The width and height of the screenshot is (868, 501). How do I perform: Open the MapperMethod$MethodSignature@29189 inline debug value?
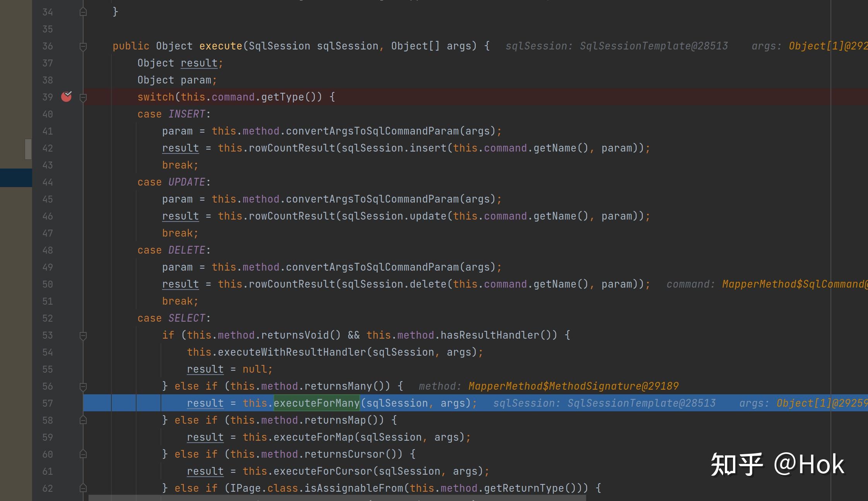coord(573,386)
